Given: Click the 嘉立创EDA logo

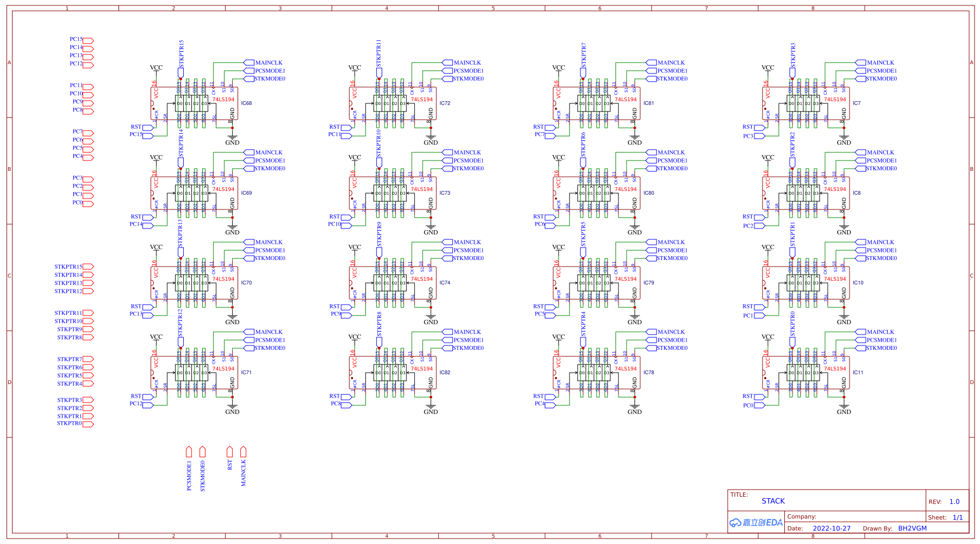Looking at the screenshot, I should 756,523.
